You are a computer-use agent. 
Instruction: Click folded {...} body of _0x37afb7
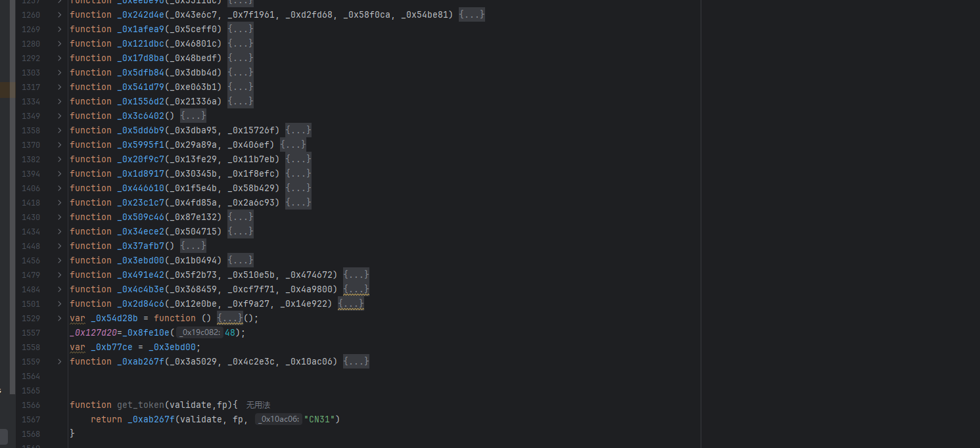tap(193, 246)
